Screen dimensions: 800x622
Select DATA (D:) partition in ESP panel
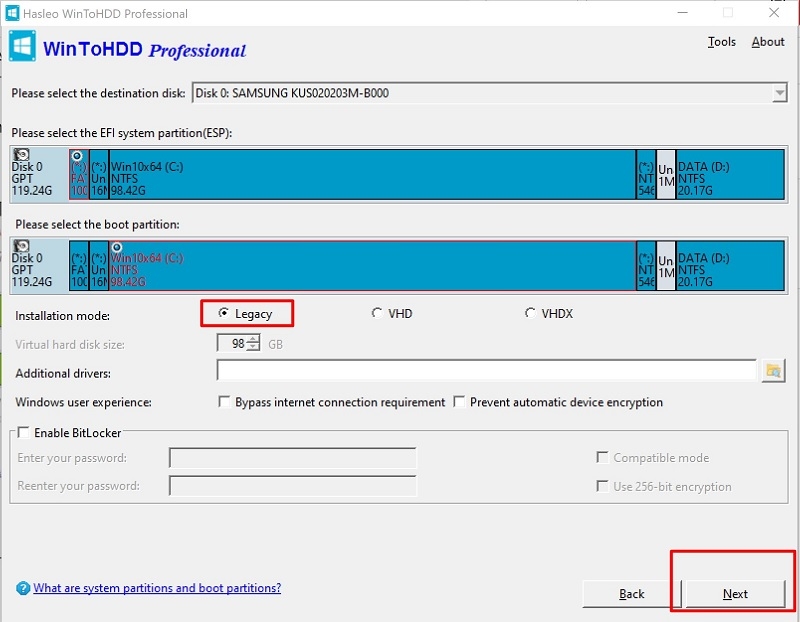(730, 175)
